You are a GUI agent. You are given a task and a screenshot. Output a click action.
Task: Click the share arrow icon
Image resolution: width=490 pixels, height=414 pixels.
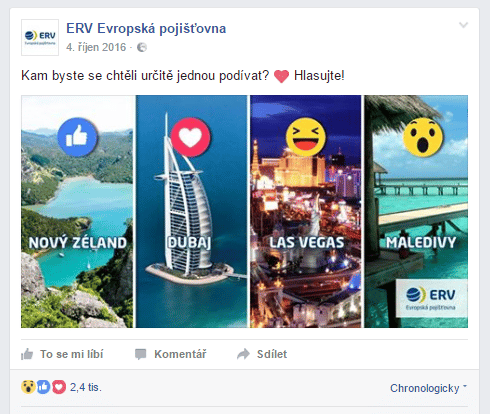243,354
